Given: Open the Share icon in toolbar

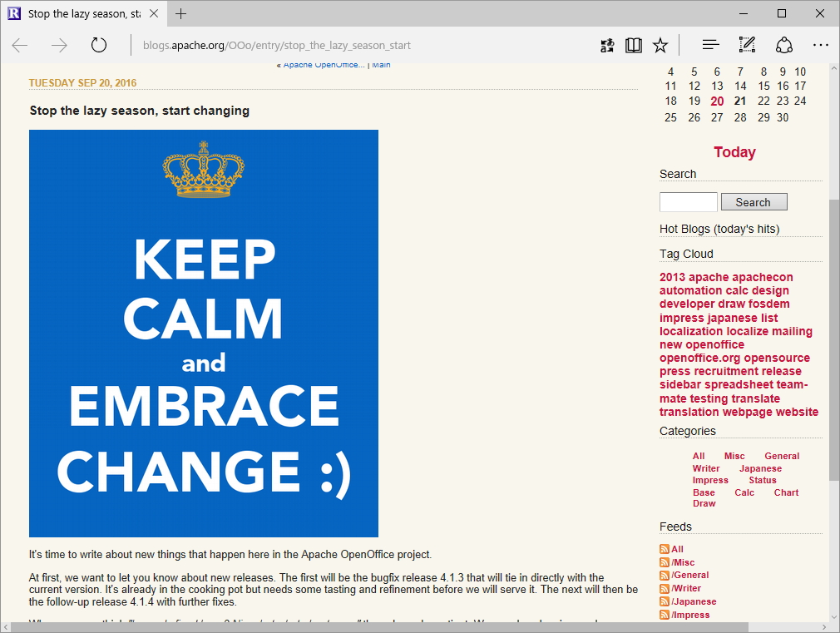Looking at the screenshot, I should point(783,45).
